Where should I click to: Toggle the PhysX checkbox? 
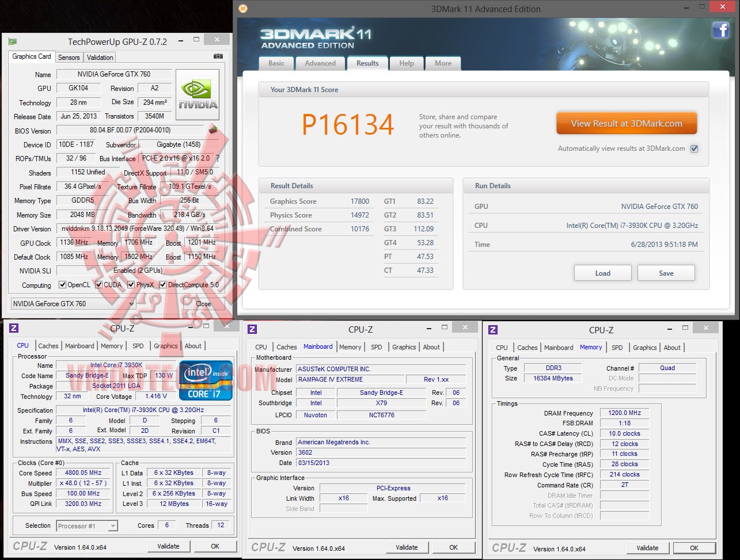coord(131,285)
